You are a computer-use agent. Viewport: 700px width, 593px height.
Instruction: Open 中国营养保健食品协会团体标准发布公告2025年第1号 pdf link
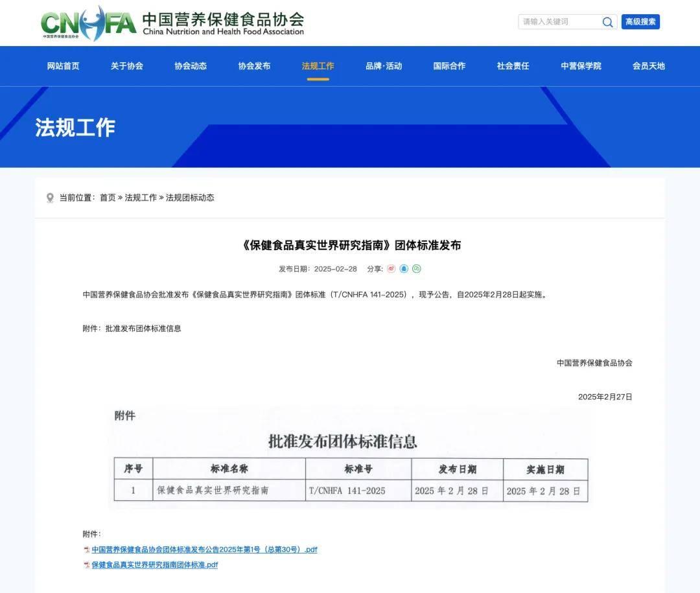tap(204, 550)
